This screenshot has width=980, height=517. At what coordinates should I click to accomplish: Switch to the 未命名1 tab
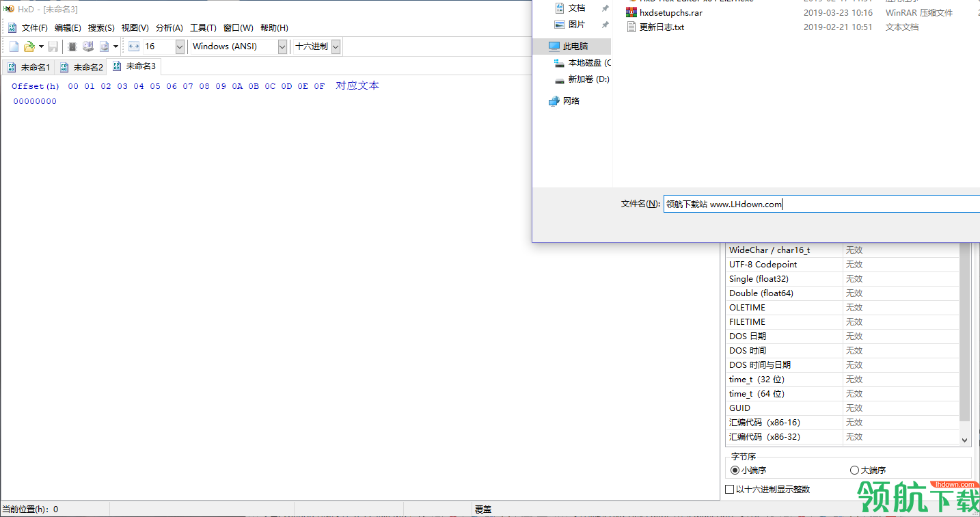tap(28, 67)
